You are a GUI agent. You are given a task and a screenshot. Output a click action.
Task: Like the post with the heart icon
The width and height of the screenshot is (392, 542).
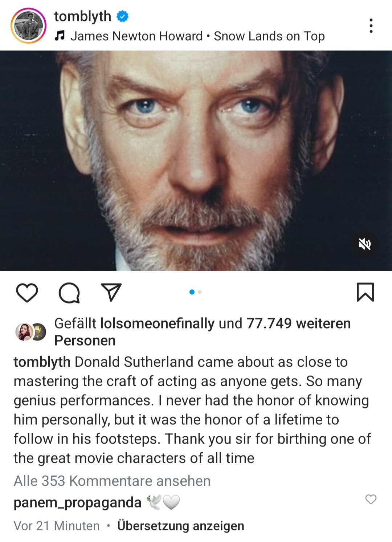[27, 293]
